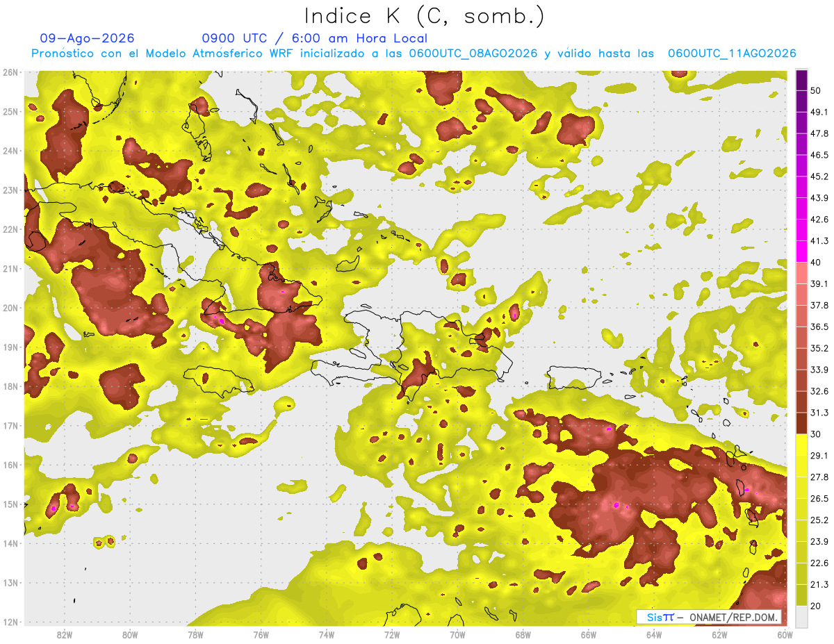Click the colorbar value 47.8
Image resolution: width=834 pixels, height=644 pixels.
[819, 133]
